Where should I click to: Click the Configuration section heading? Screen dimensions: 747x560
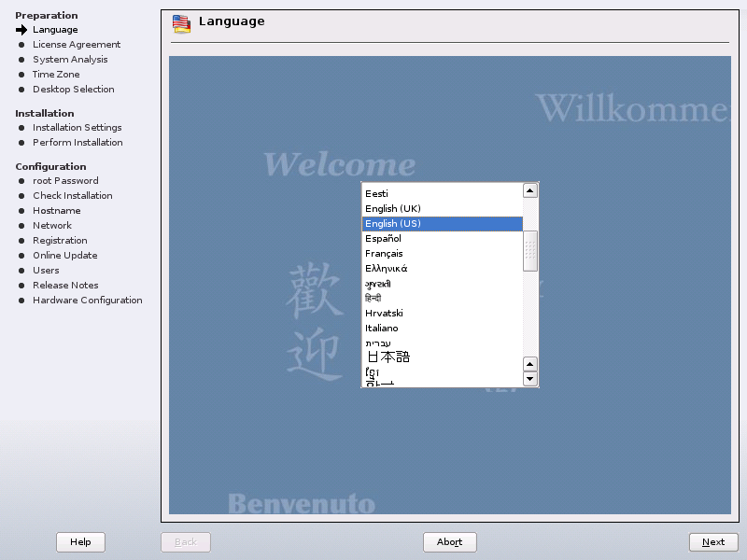click(x=51, y=167)
